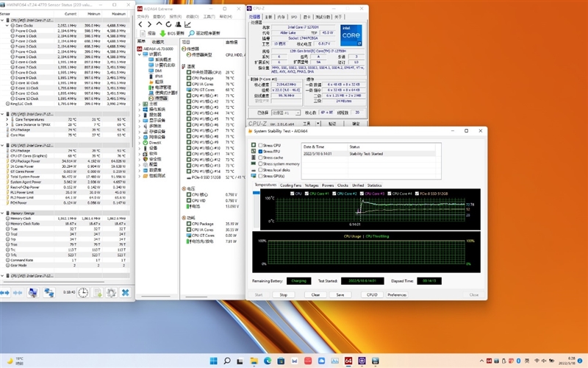Click the up arrow in AIDA64 toolbar
Viewport: 588px width, 368px height.
tap(159, 24)
